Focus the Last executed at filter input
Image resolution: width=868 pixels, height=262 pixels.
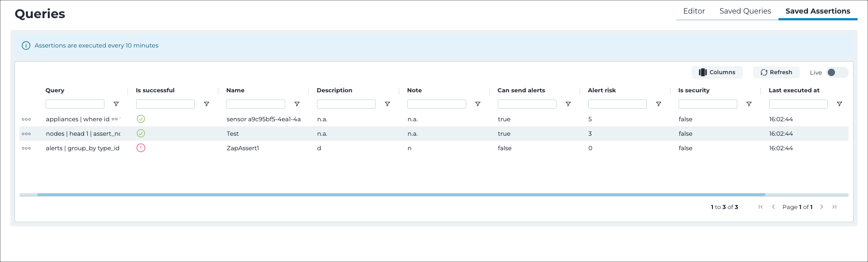click(798, 104)
